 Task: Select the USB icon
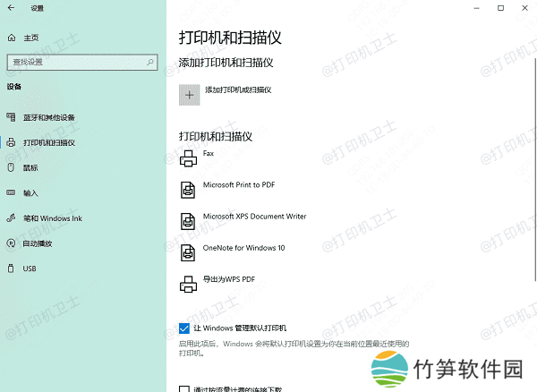(11, 268)
